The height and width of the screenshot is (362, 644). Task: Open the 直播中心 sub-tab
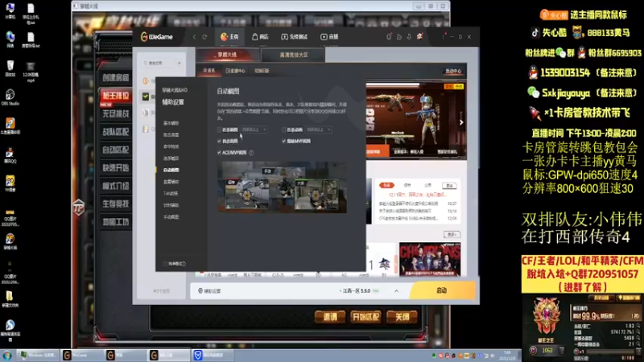tap(235, 71)
